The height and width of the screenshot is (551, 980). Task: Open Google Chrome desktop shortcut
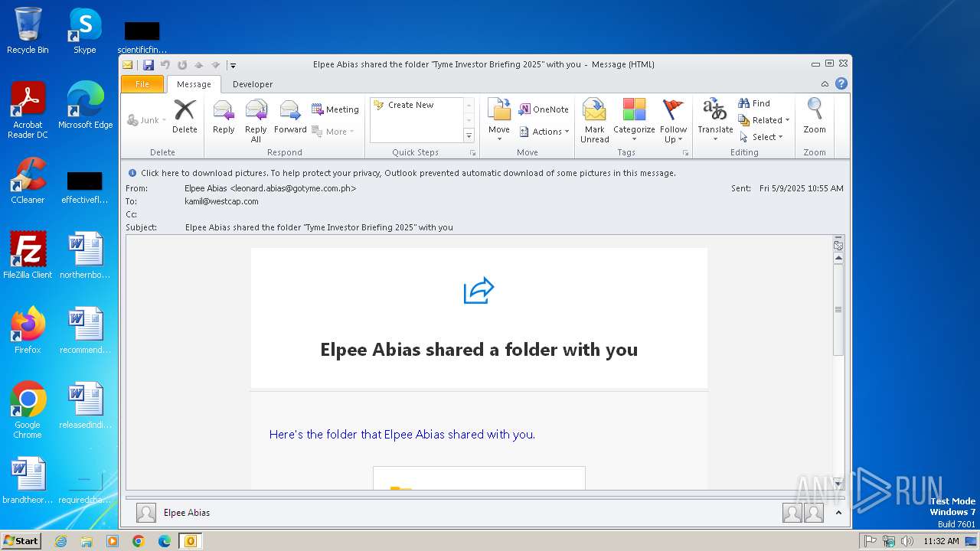[x=28, y=411]
